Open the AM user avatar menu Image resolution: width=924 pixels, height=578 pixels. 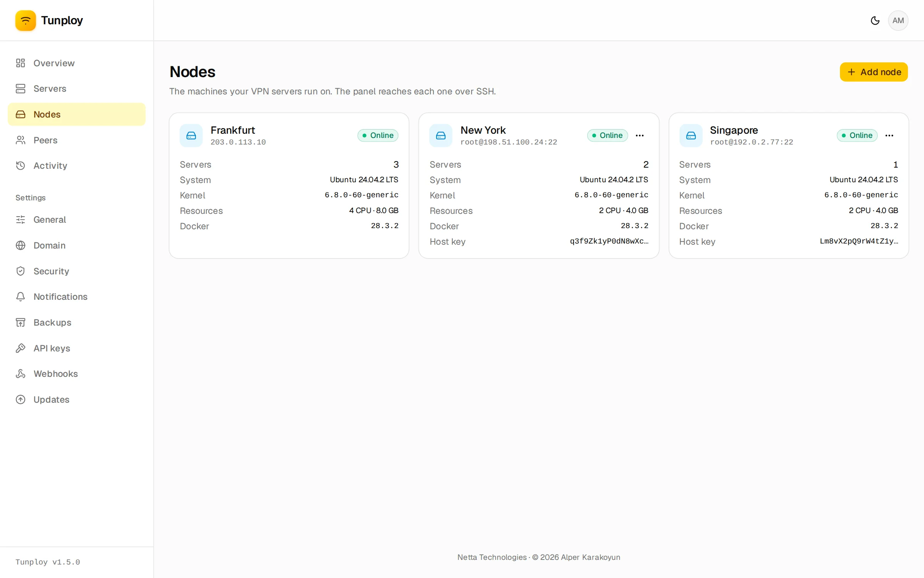(x=898, y=20)
